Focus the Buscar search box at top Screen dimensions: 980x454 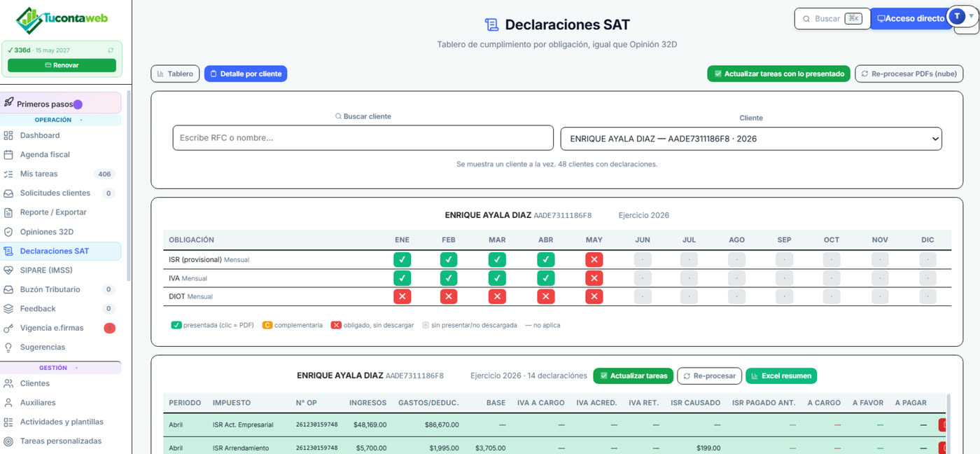832,19
